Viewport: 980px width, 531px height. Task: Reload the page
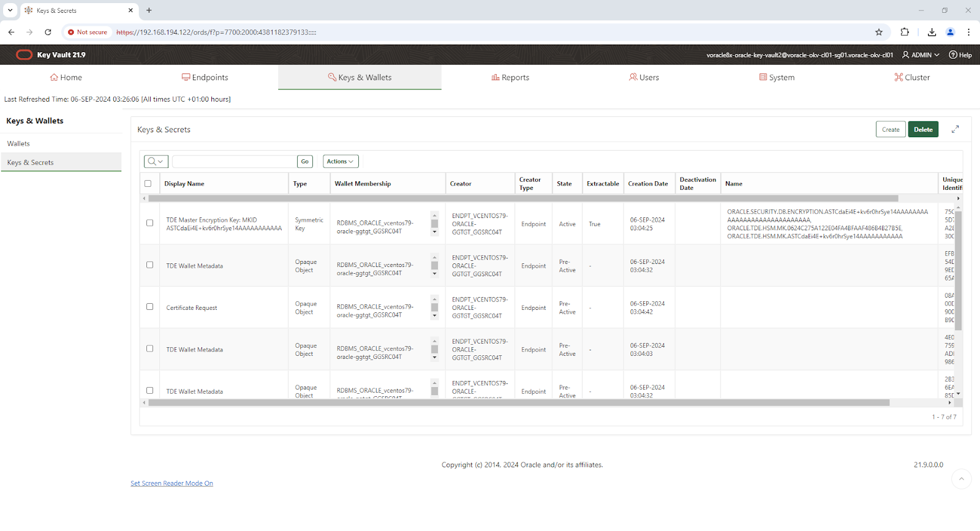pyautogui.click(x=48, y=32)
